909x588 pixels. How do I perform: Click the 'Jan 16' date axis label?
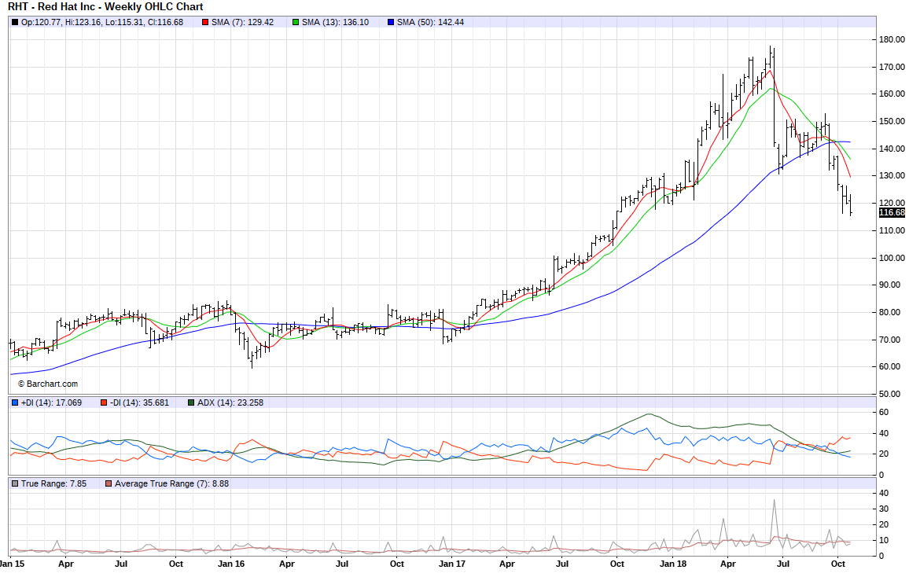[x=230, y=564]
